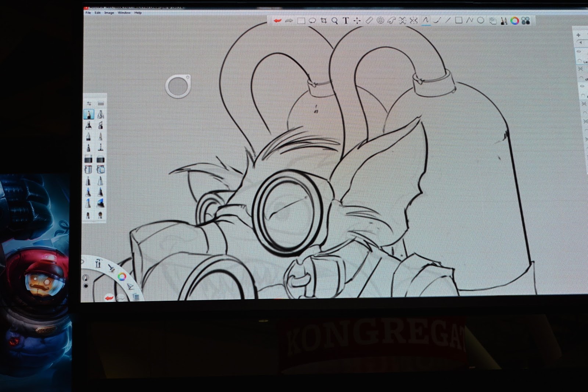Open the Copic Library swatches
The height and width of the screenshot is (392, 588).
coord(526,21)
